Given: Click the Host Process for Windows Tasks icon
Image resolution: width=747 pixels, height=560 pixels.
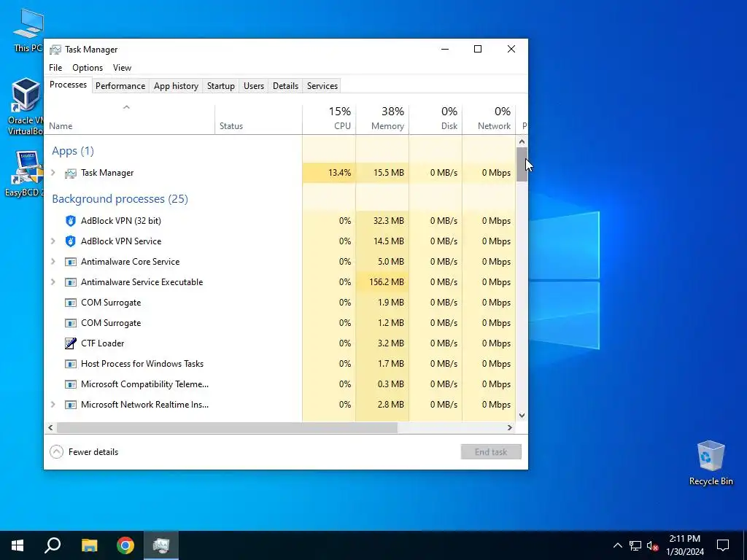Looking at the screenshot, I should [x=71, y=365].
